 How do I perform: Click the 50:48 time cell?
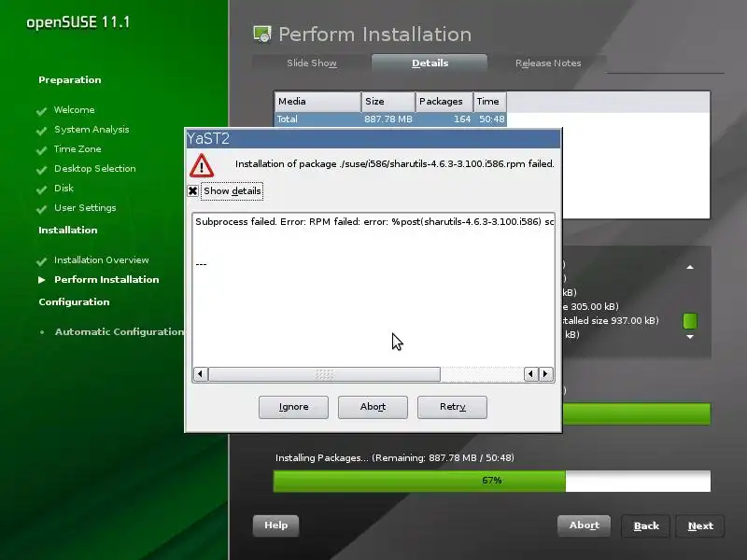pos(492,119)
